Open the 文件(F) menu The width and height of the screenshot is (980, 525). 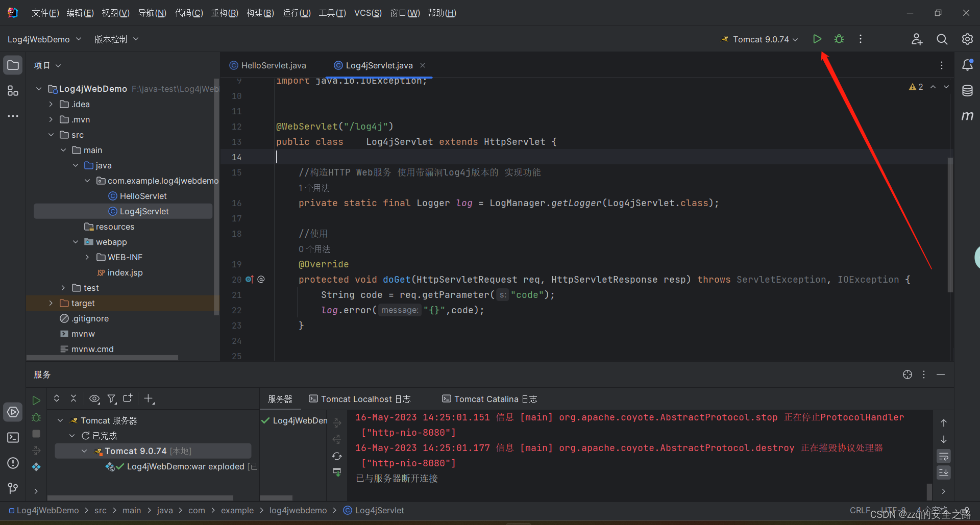pos(45,13)
